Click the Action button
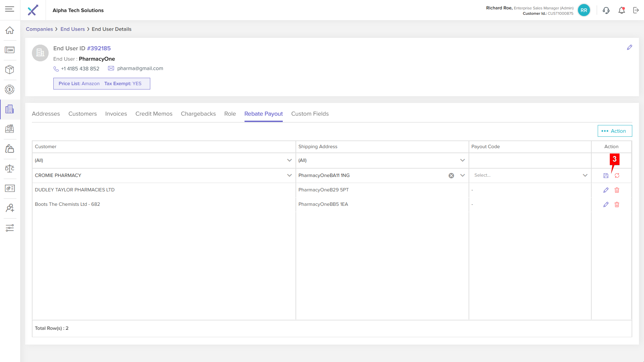Screen dimensions: 644x362 click(614, 131)
